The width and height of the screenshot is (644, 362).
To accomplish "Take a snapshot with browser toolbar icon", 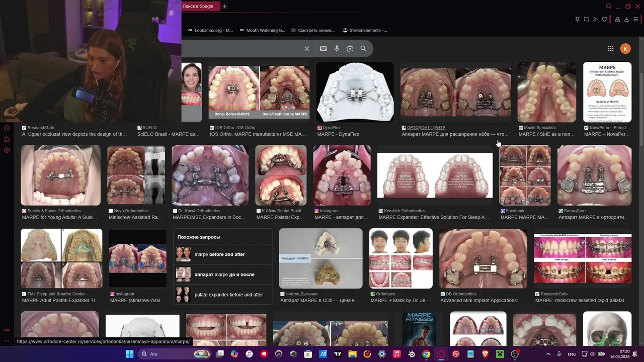I will 587,19.
